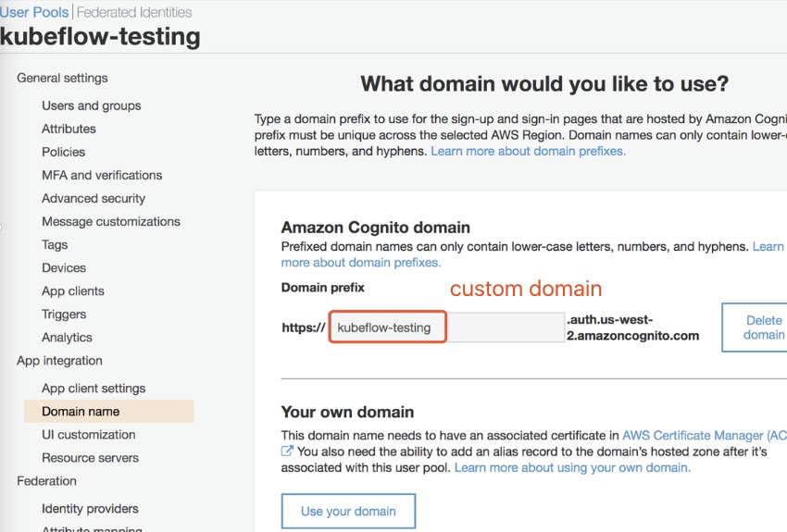Click the external link icon under Your own domain

click(287, 452)
